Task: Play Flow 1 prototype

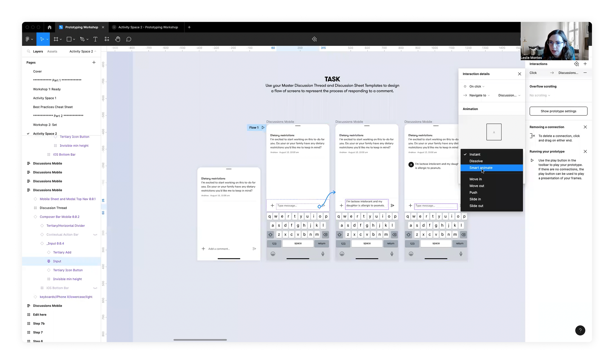Action: [x=263, y=128]
